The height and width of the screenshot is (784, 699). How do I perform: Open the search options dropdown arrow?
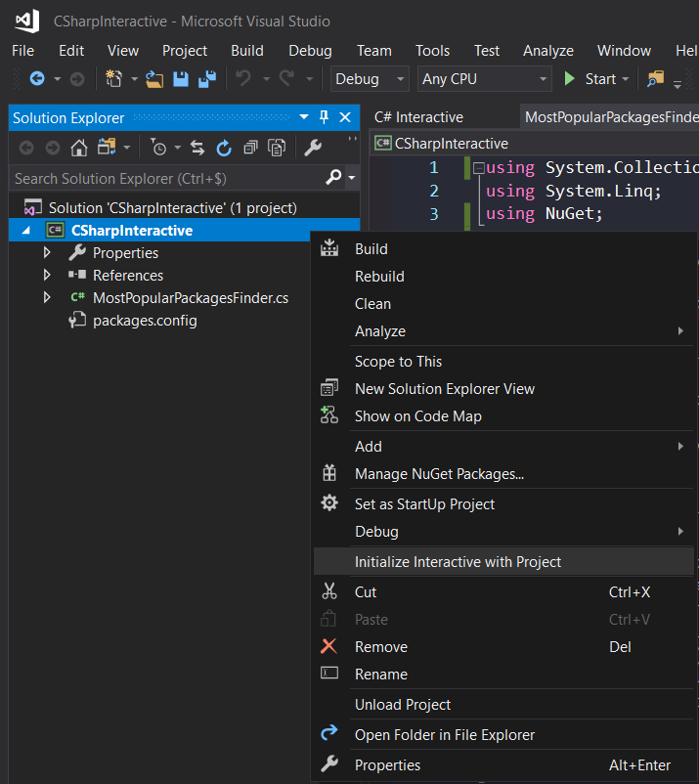(x=352, y=178)
